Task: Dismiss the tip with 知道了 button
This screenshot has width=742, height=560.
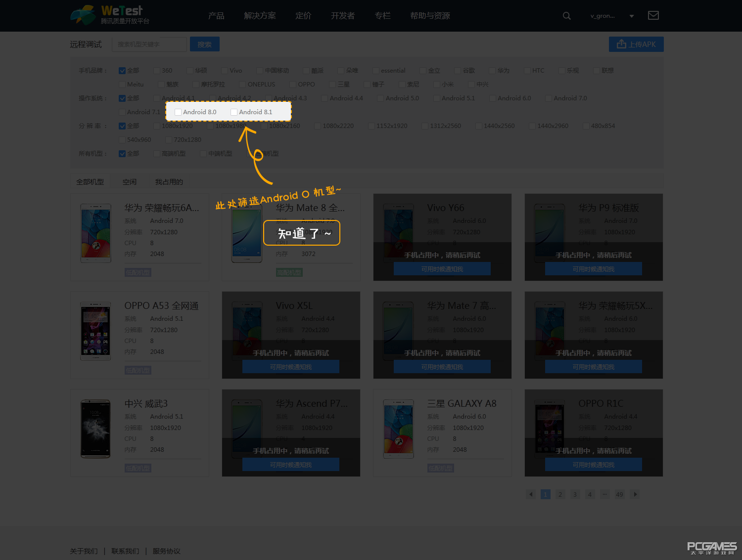Action: pos(302,233)
